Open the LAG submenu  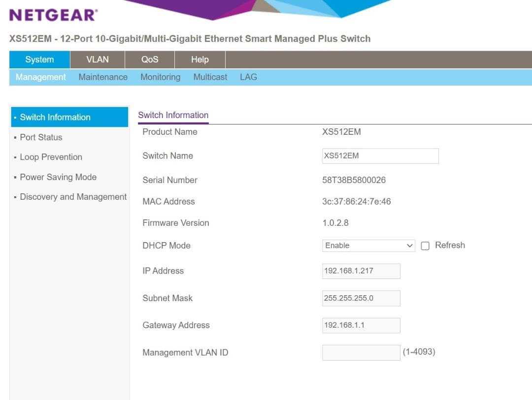pyautogui.click(x=248, y=77)
